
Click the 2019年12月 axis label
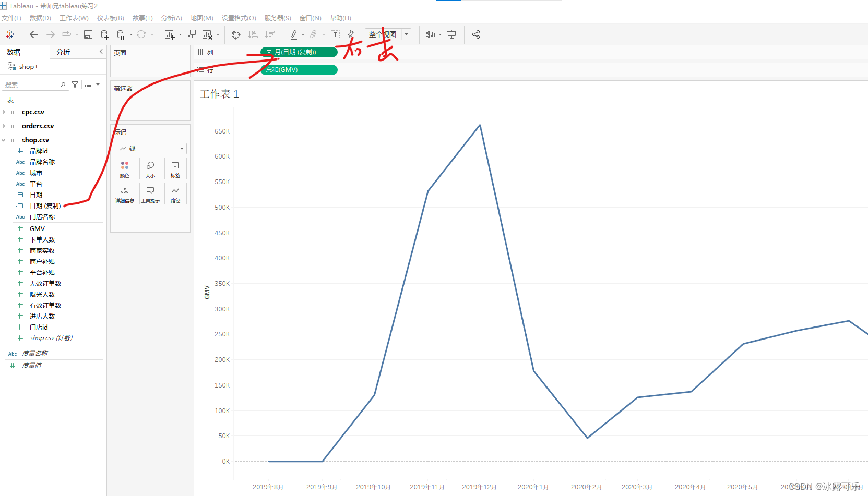point(479,487)
